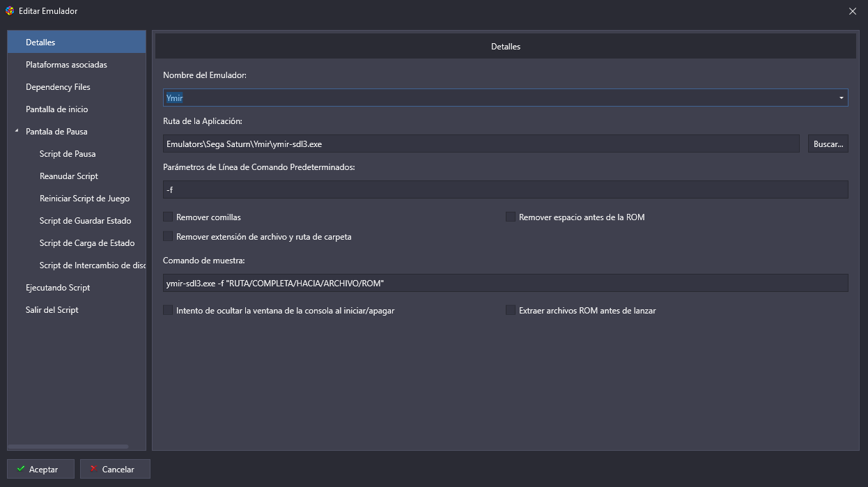Select Pantala de Pausa tree item

point(56,132)
